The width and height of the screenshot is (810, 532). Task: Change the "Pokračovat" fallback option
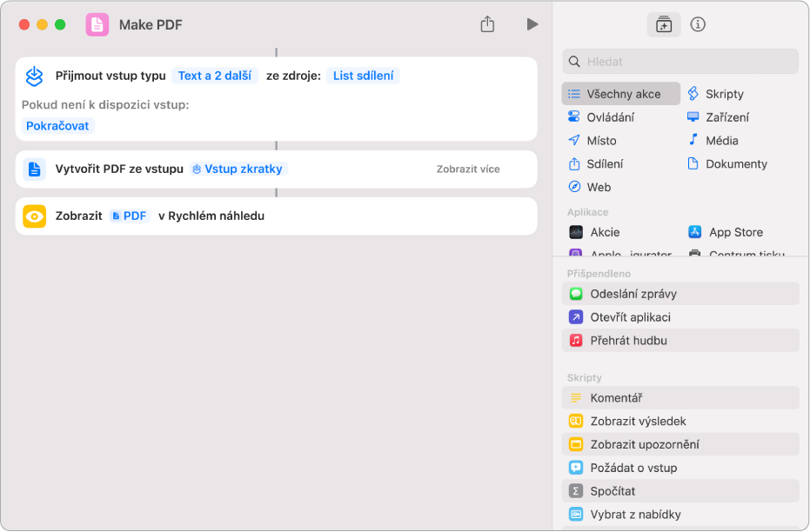click(57, 125)
